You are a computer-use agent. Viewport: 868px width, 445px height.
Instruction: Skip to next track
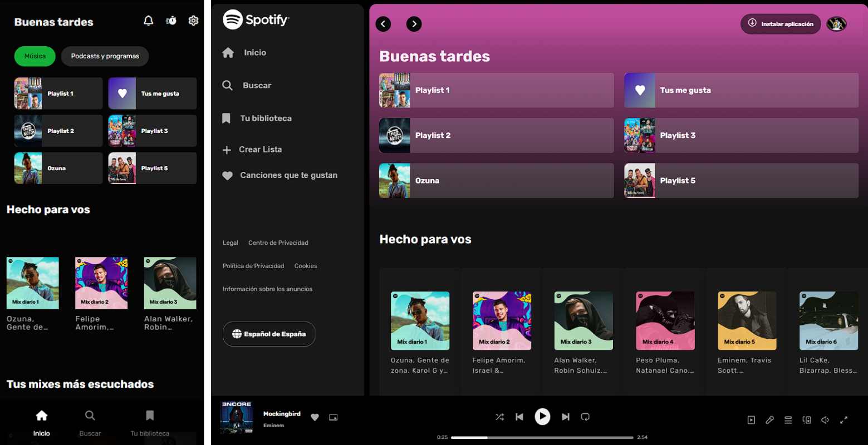click(566, 417)
